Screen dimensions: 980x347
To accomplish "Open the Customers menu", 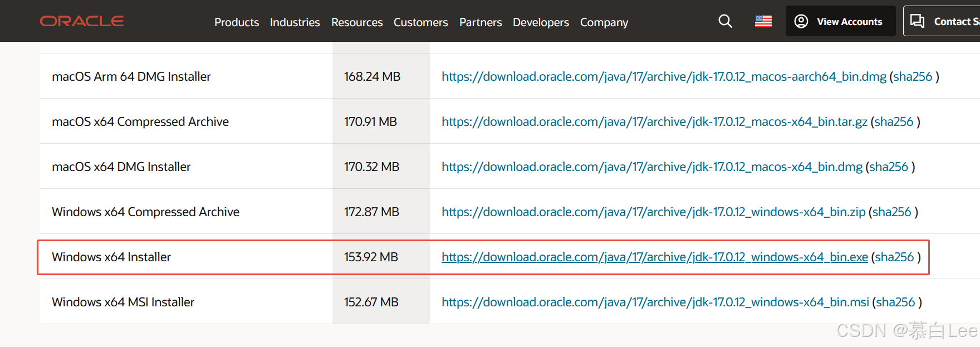I will click(421, 22).
